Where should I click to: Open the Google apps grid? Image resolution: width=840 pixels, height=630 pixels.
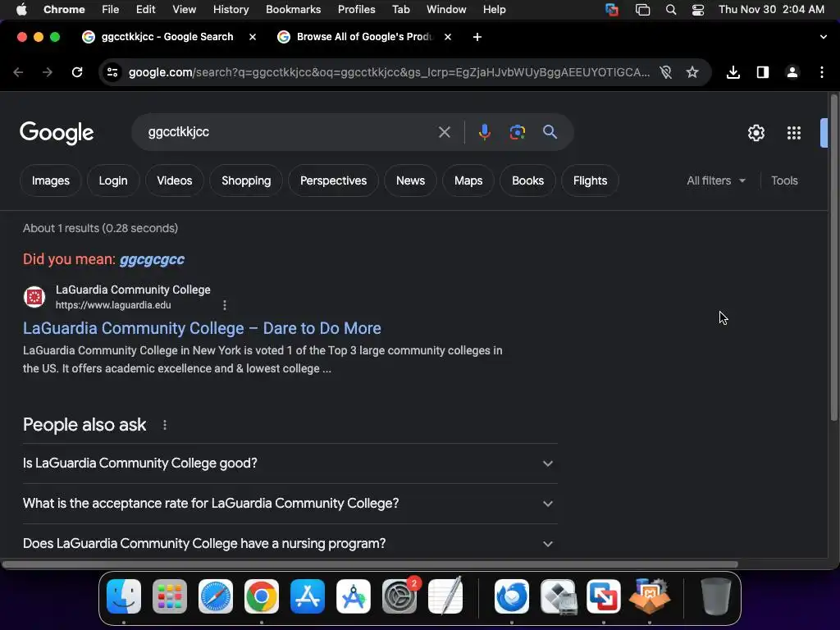[x=793, y=133]
